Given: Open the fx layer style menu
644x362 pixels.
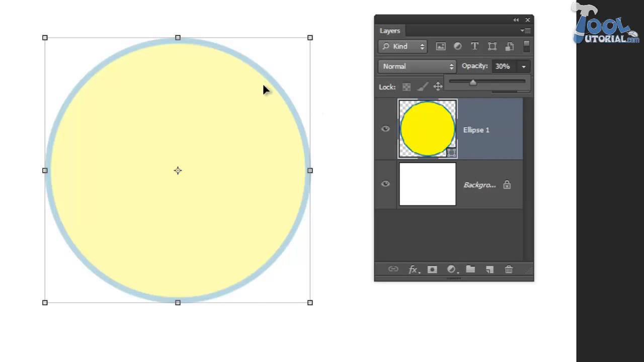Looking at the screenshot, I should (x=413, y=269).
